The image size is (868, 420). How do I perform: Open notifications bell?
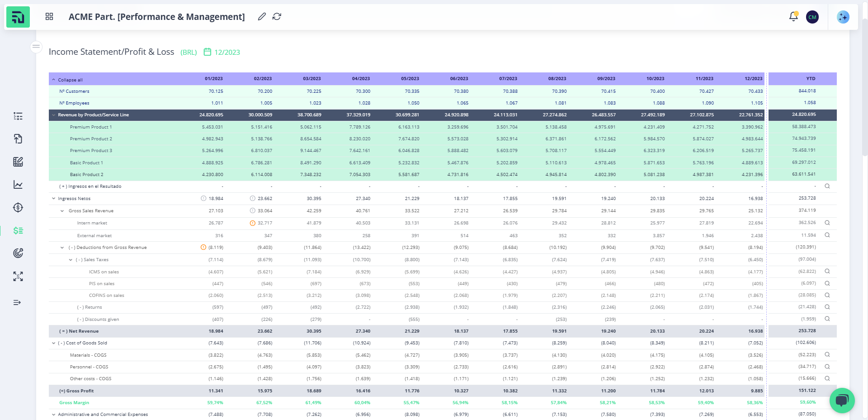[793, 17]
